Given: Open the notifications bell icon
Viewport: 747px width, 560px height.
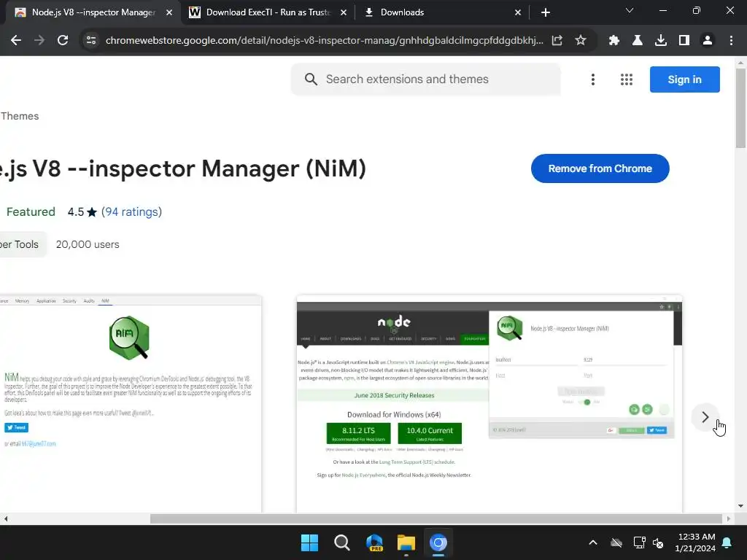Looking at the screenshot, I should 727,542.
